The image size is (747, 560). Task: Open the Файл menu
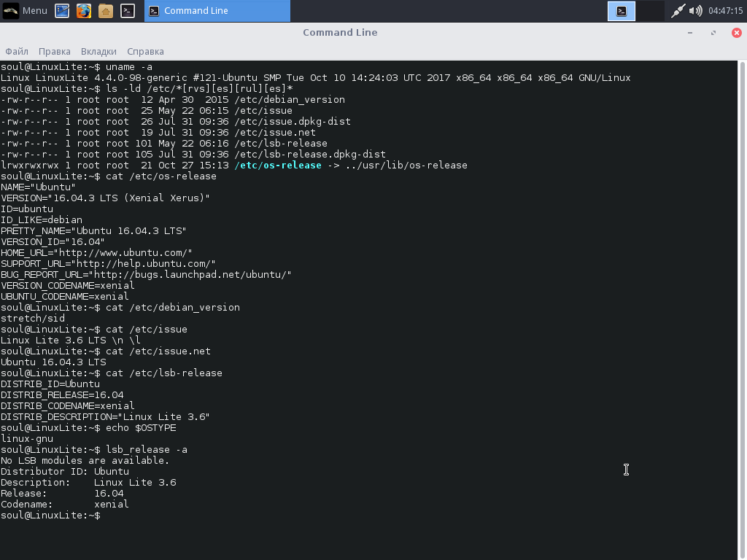[x=17, y=52]
